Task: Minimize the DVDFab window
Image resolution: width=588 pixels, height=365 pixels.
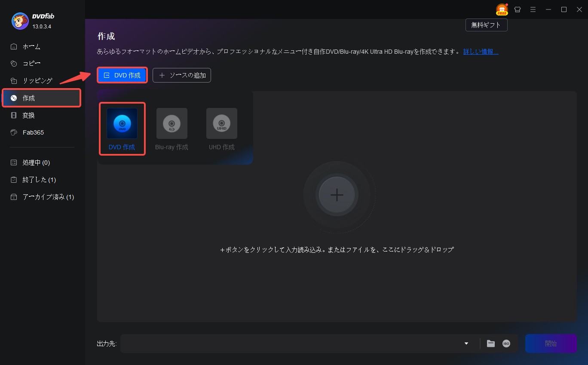Action: pyautogui.click(x=548, y=9)
